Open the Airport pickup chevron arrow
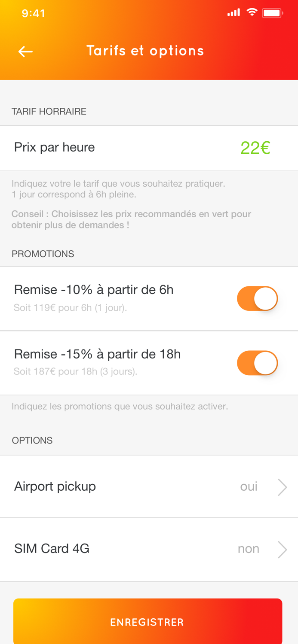The height and width of the screenshot is (644, 298). pos(283,486)
